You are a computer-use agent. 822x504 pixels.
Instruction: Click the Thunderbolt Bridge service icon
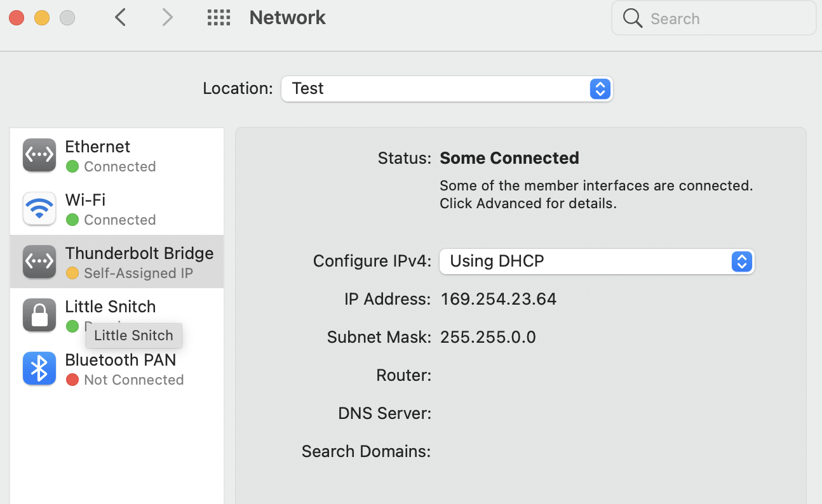click(39, 262)
